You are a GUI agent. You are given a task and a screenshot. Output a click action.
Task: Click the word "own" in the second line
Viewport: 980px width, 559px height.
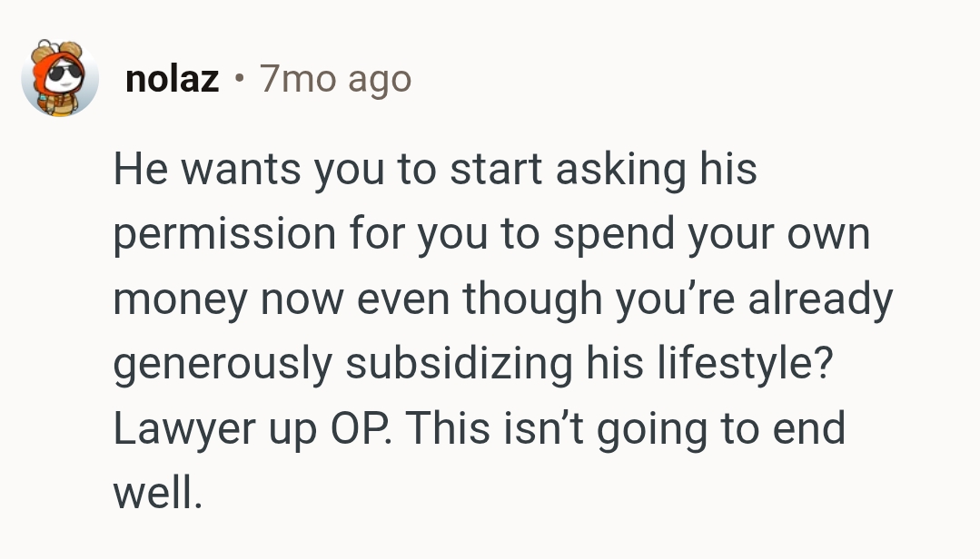832,234
